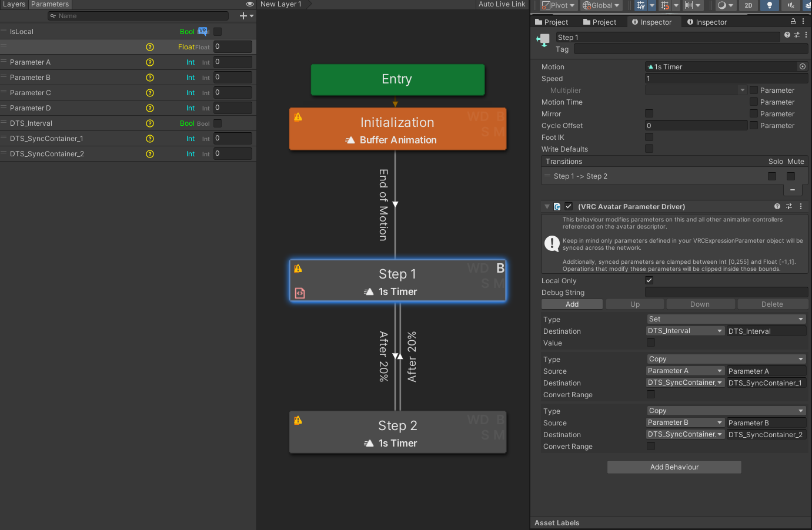Click the question icon on DTS_SyncContainer_2 row
Screen dimensions: 812x530
click(150, 154)
